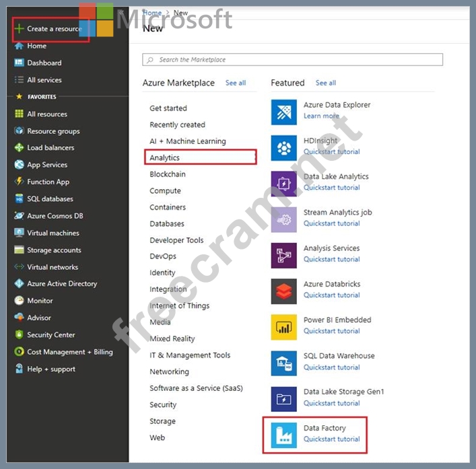
Task: Choose the Software as a Service (SaaS) category
Action: pos(196,388)
